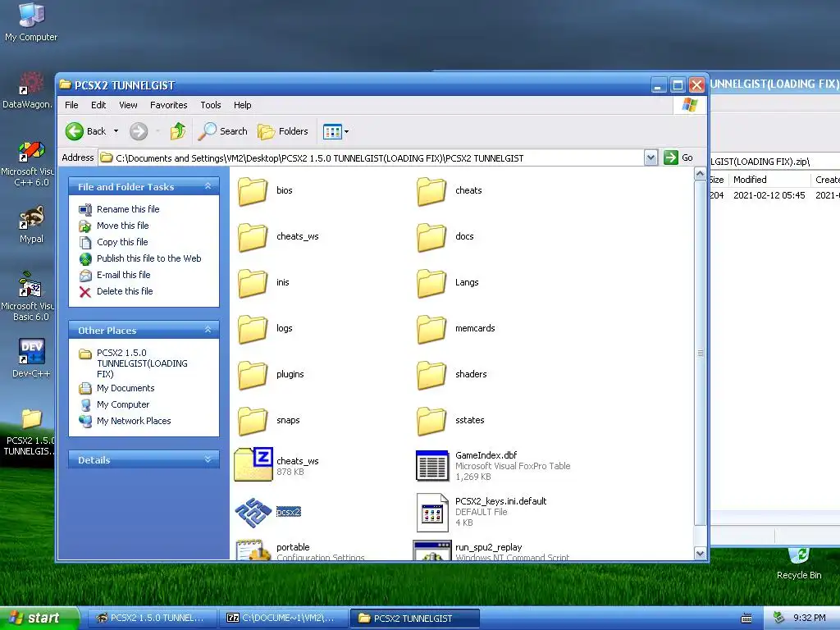Screen dimensions: 840x630
Task: Open the Edit menu
Action: (x=98, y=105)
